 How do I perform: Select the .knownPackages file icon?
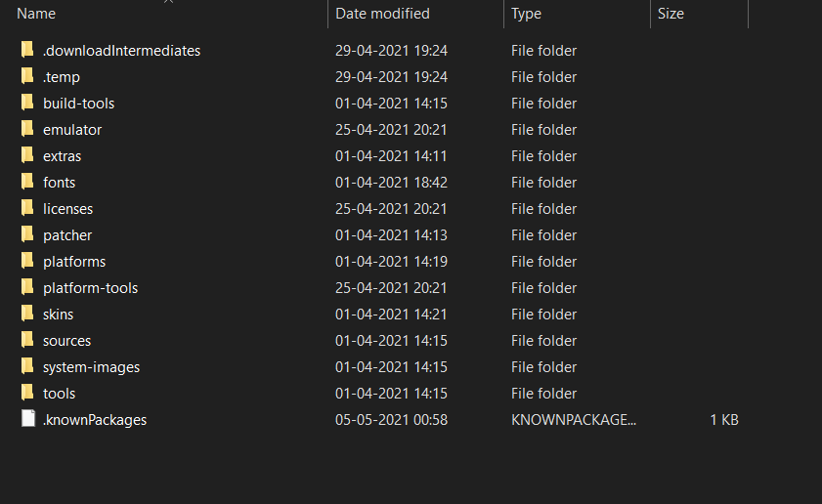coord(27,419)
